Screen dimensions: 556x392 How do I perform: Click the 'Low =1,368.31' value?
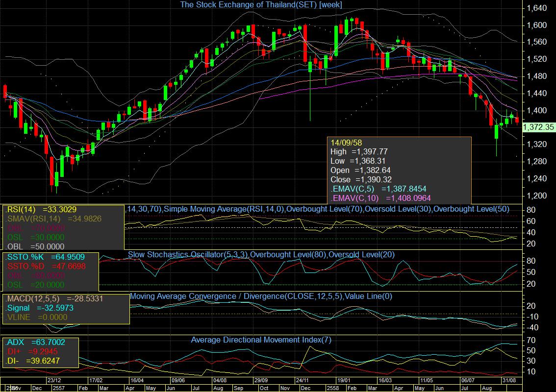[x=358, y=161]
